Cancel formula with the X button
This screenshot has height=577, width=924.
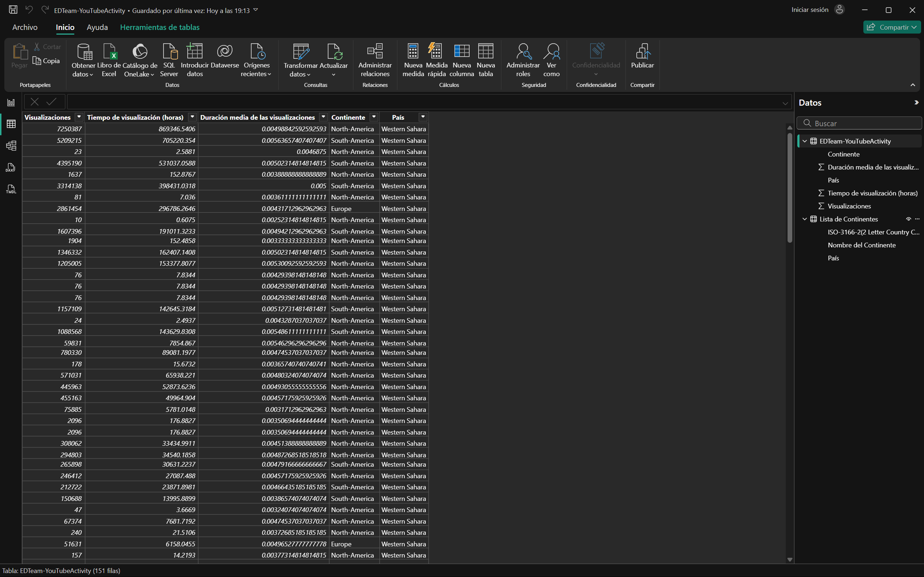point(35,101)
